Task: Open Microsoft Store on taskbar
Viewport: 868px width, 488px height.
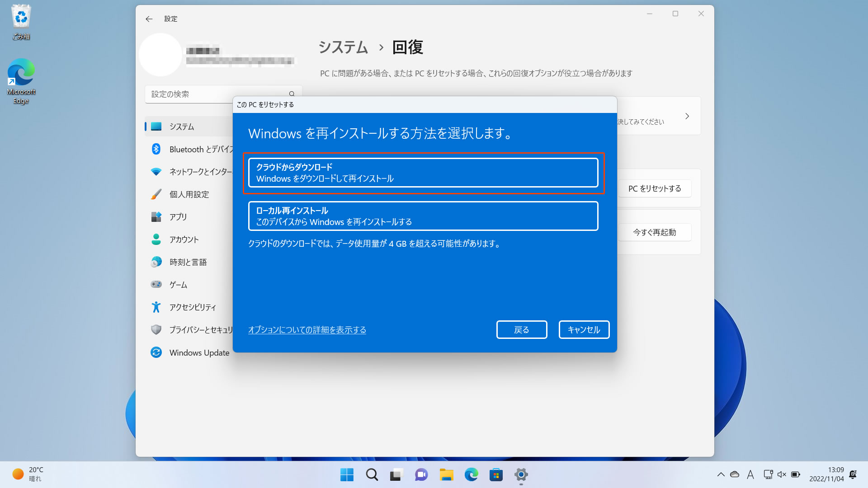Action: [496, 474]
